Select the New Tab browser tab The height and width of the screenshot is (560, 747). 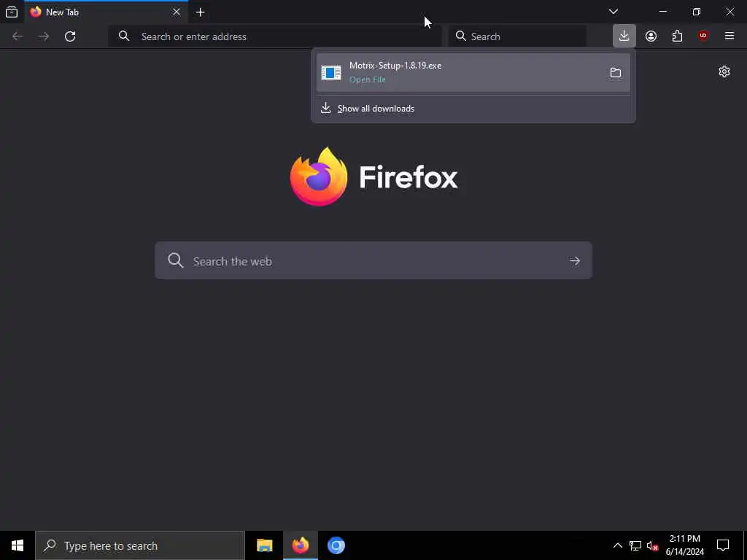(x=106, y=12)
